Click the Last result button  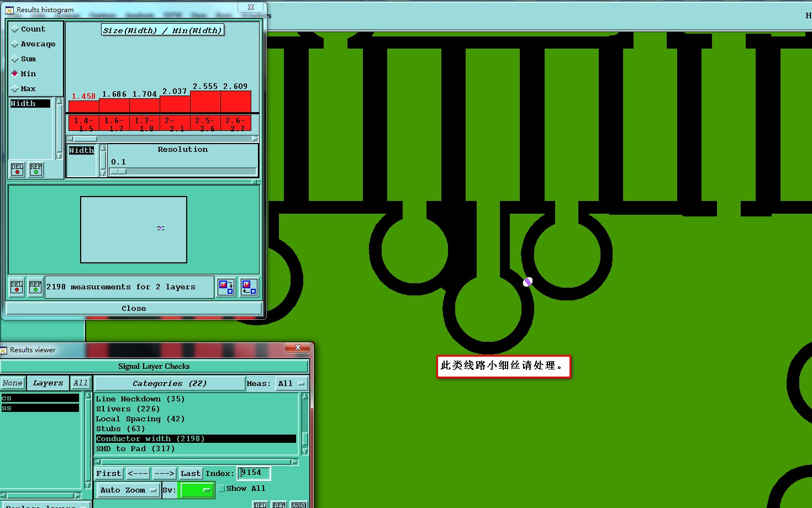coord(191,473)
